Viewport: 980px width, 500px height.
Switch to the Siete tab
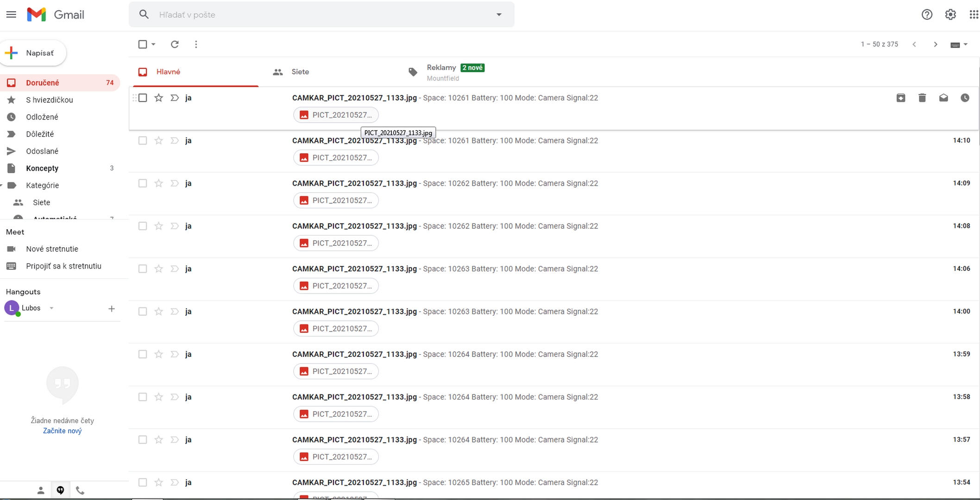click(x=300, y=72)
